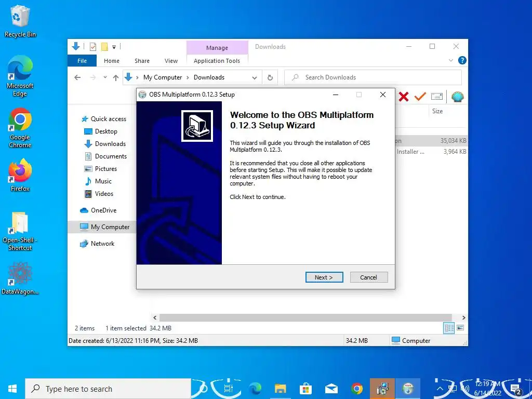Open the Home ribbon tab
Screen dimensions: 532x399
(x=112, y=61)
